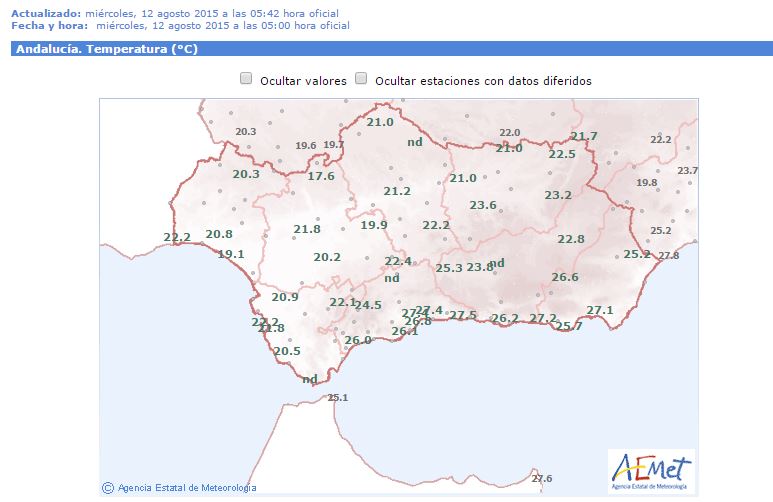The width and height of the screenshot is (773, 502).
Task: Open the station showing 23.2 degrees
Action: tap(558, 195)
